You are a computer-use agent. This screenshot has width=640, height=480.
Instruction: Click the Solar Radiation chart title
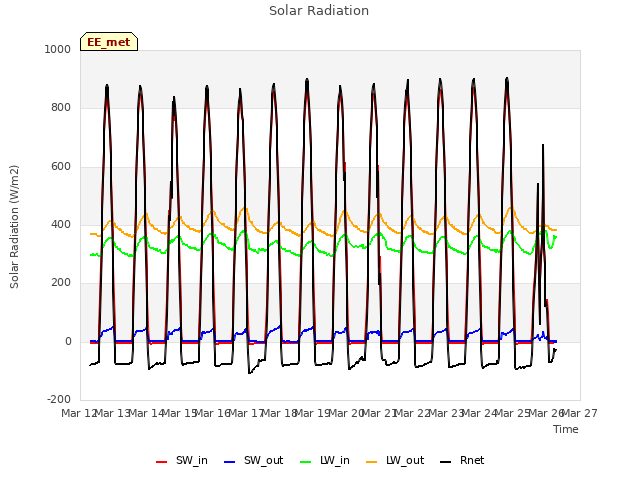(x=319, y=11)
